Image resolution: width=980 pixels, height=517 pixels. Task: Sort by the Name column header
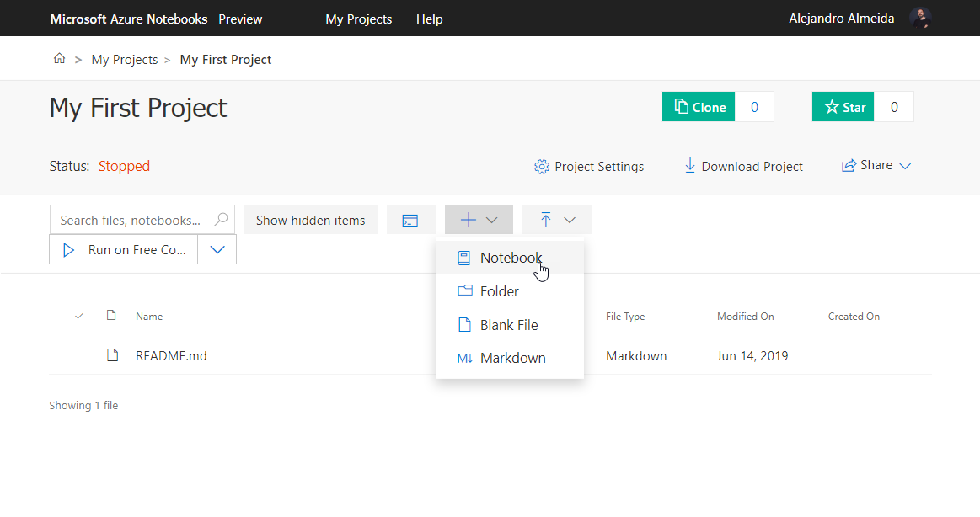[x=149, y=317]
